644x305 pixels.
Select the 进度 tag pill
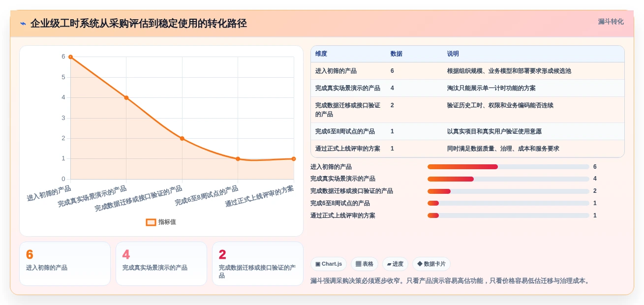pyautogui.click(x=395, y=264)
